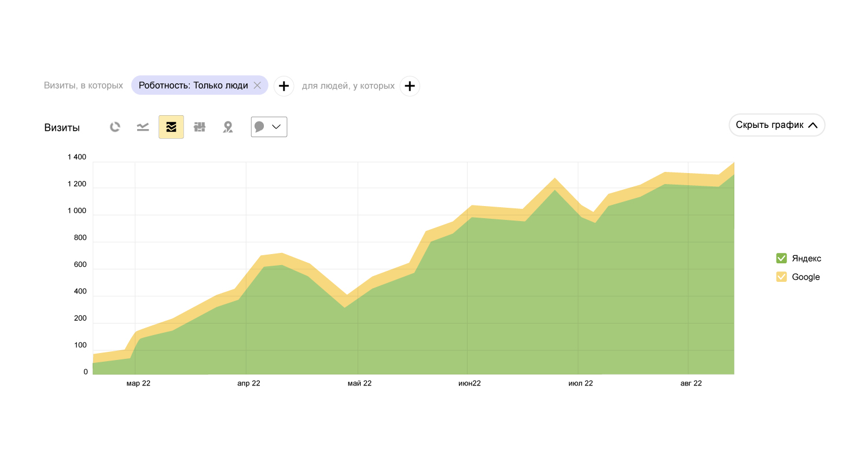This screenshot has height=463, width=868.
Task: Edit the 'Роботность: Только люди' filter chip
Action: [x=193, y=86]
